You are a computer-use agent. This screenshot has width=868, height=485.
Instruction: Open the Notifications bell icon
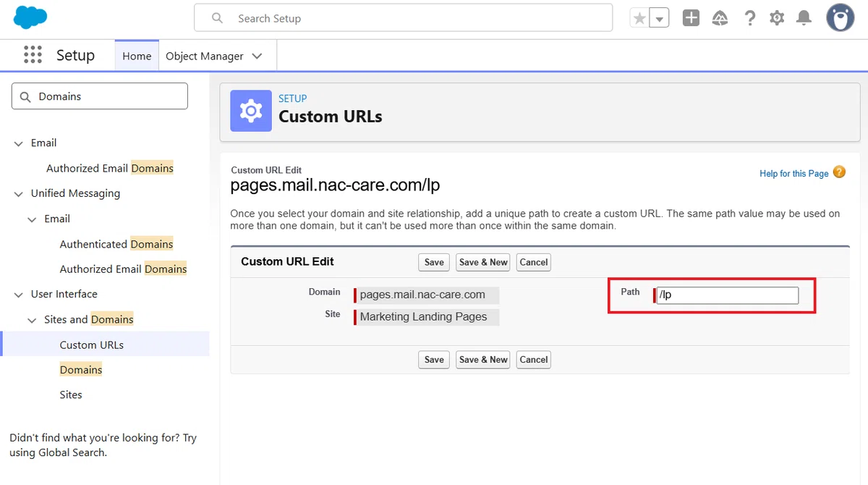[804, 18]
